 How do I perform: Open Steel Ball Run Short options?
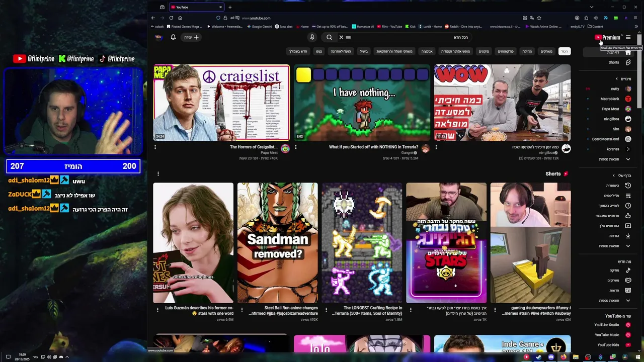(x=242, y=310)
